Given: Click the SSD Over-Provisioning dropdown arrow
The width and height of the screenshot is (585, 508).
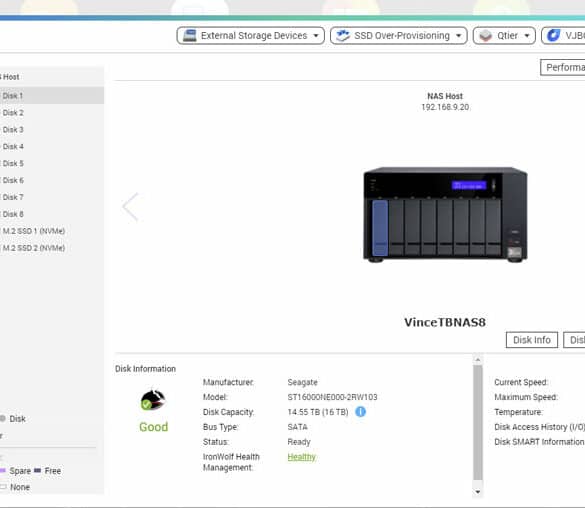Looking at the screenshot, I should coord(459,36).
